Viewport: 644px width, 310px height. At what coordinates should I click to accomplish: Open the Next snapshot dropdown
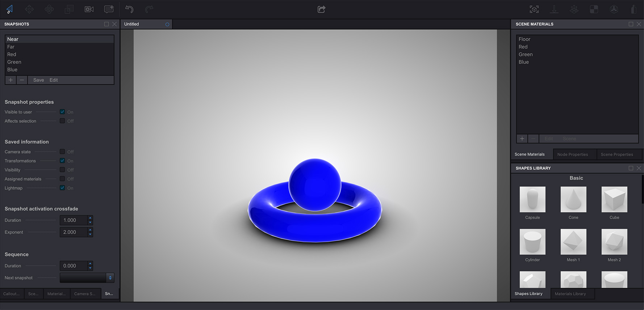pos(87,278)
